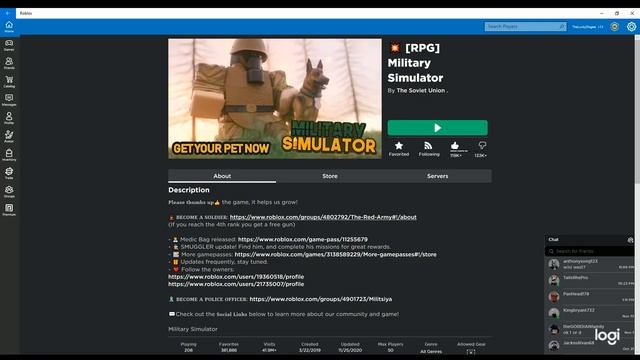Open chat with anthonyyoung123
640x360 pixels.
click(590, 264)
